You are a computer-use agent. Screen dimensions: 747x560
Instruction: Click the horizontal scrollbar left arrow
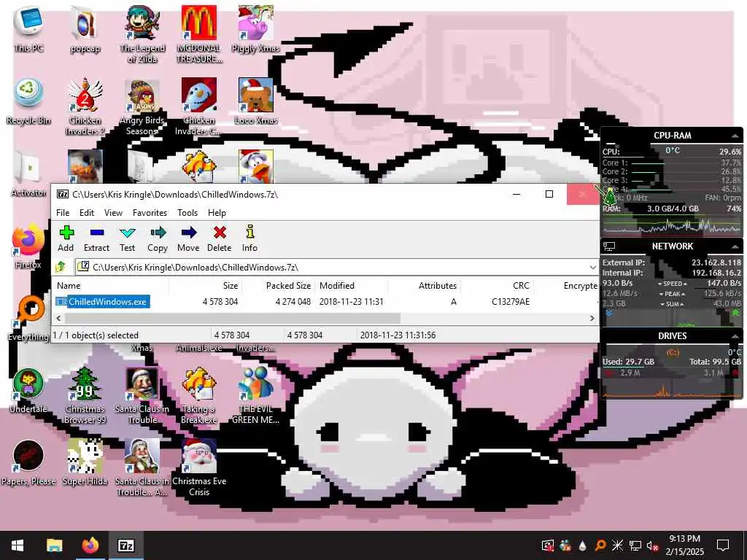pos(58,318)
